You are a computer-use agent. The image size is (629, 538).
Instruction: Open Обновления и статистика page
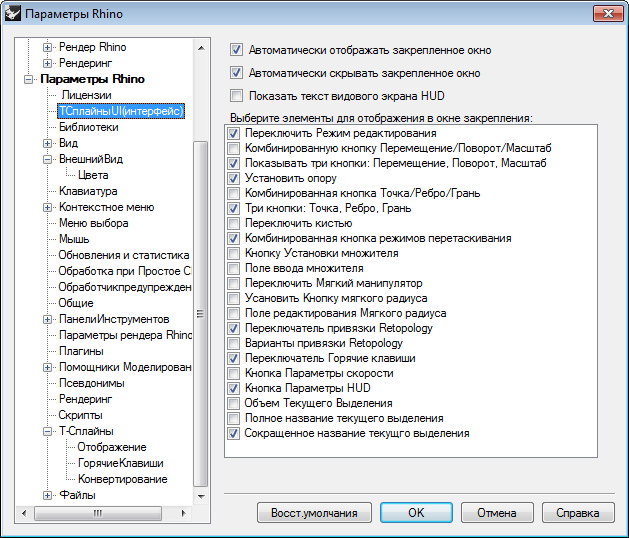(x=124, y=255)
